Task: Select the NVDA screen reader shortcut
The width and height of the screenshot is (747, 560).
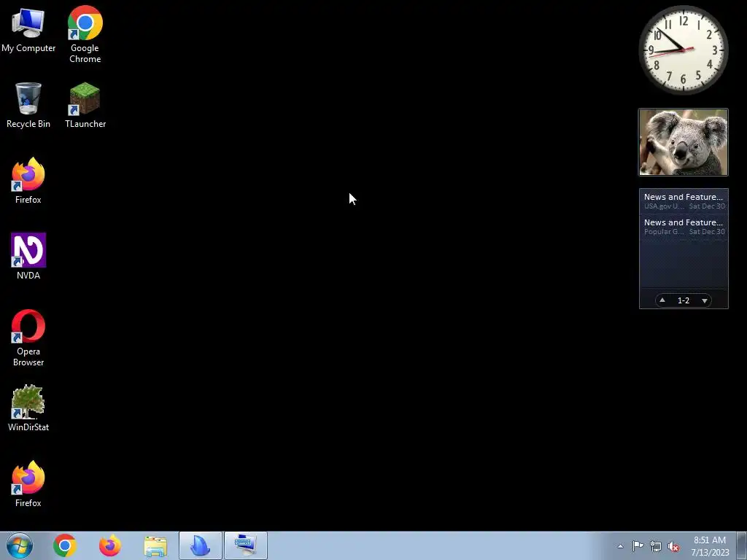Action: (28, 257)
